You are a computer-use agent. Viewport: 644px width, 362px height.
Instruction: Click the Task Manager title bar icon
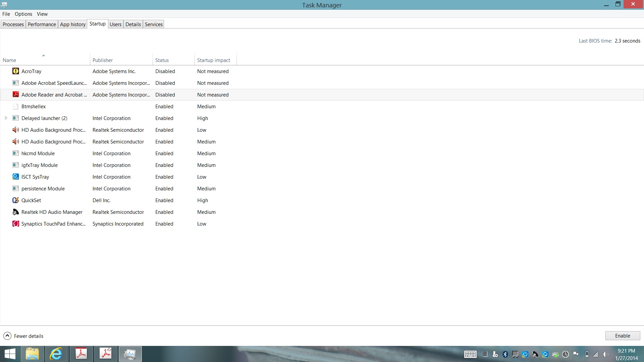point(4,5)
